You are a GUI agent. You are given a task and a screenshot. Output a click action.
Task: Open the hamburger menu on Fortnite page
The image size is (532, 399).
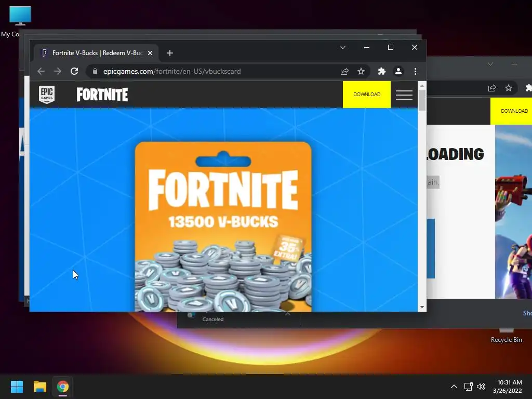[x=404, y=95]
